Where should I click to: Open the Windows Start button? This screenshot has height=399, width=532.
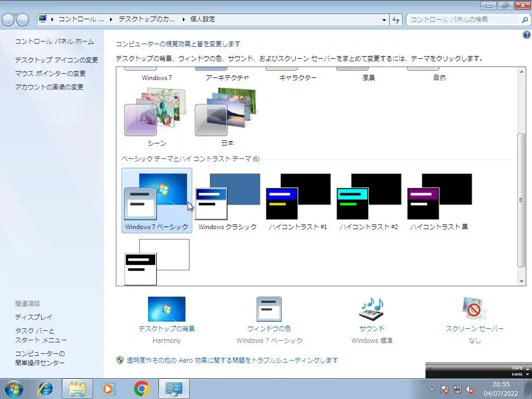click(x=14, y=389)
